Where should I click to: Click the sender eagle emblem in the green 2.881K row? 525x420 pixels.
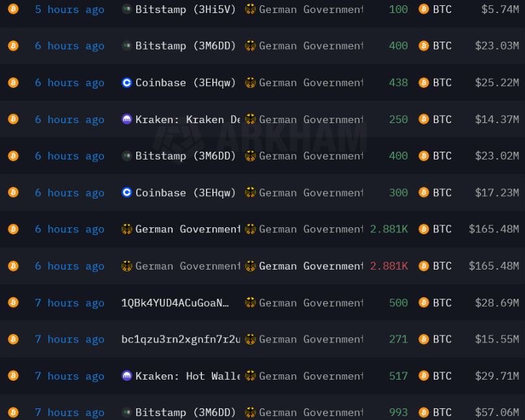coord(126,229)
